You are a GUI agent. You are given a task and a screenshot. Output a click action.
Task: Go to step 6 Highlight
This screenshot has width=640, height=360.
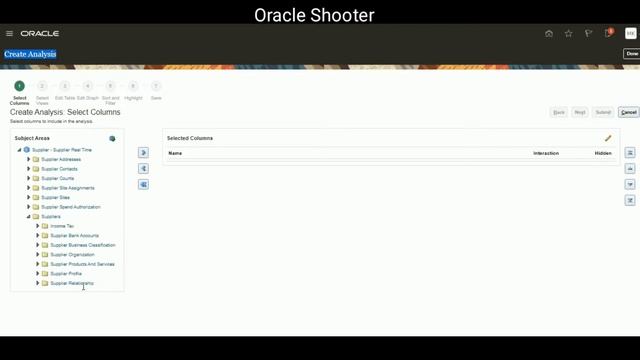coord(133,86)
